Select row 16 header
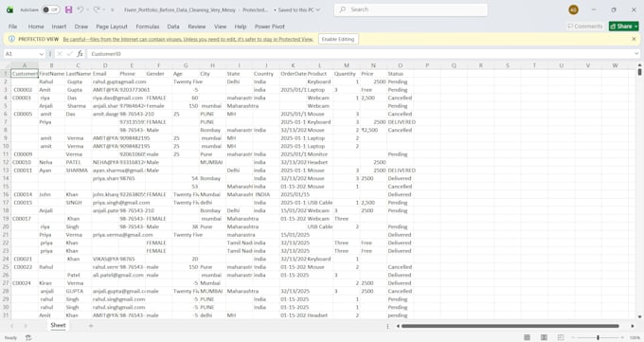 click(6, 194)
